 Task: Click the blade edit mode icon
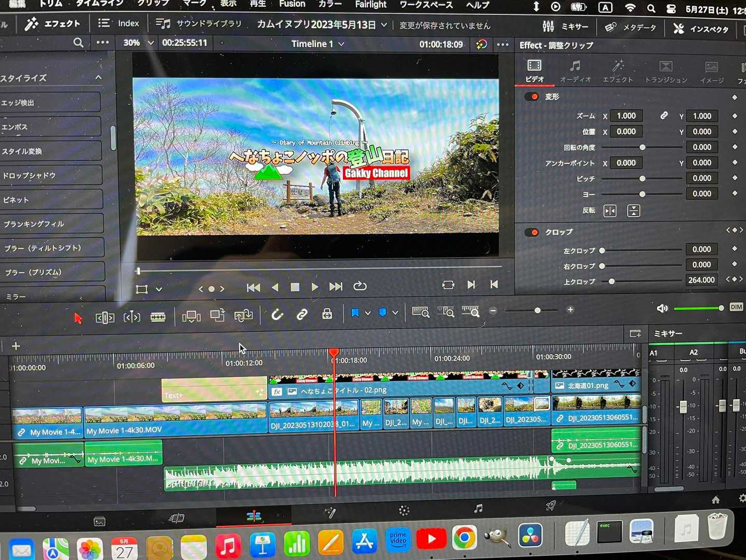(158, 317)
